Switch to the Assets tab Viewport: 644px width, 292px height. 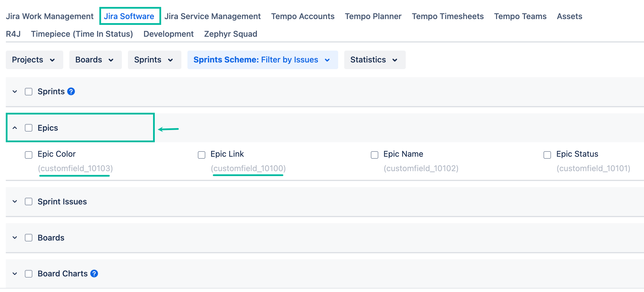pyautogui.click(x=569, y=16)
